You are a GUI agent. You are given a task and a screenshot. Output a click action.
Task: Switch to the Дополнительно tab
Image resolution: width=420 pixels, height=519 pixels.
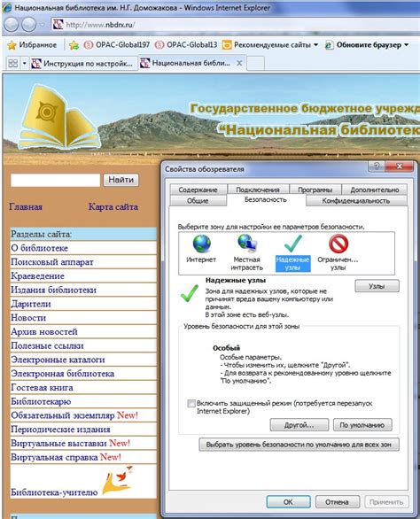click(375, 190)
